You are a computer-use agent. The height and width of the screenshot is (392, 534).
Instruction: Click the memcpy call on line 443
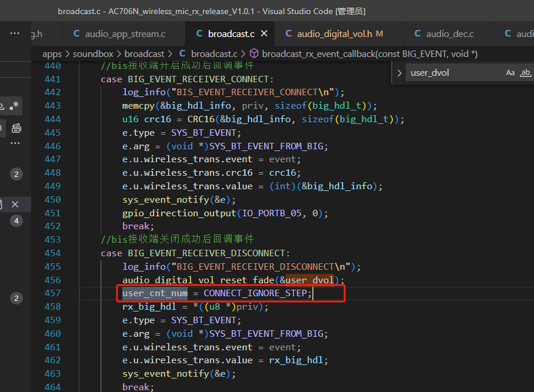coord(139,106)
